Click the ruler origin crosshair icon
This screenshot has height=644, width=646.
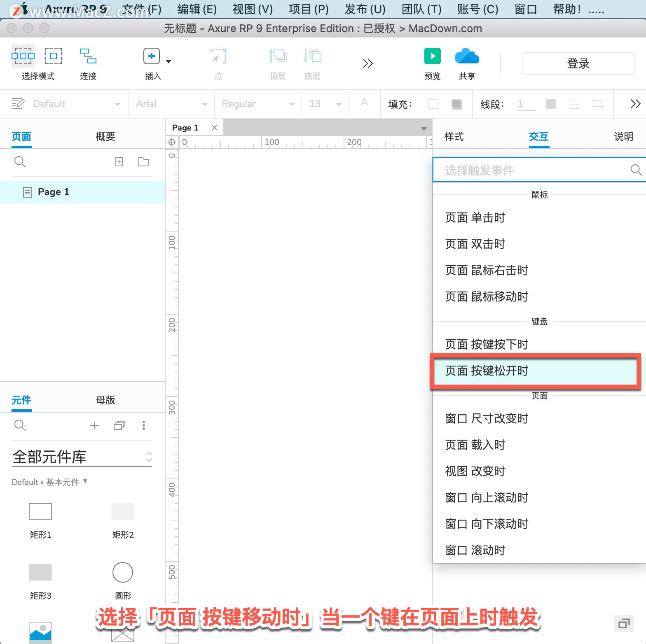pos(172,142)
